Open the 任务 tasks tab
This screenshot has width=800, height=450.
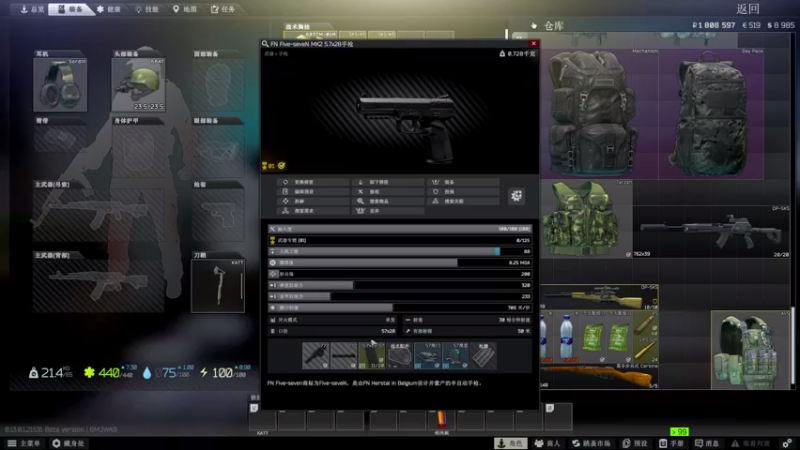pyautogui.click(x=223, y=9)
